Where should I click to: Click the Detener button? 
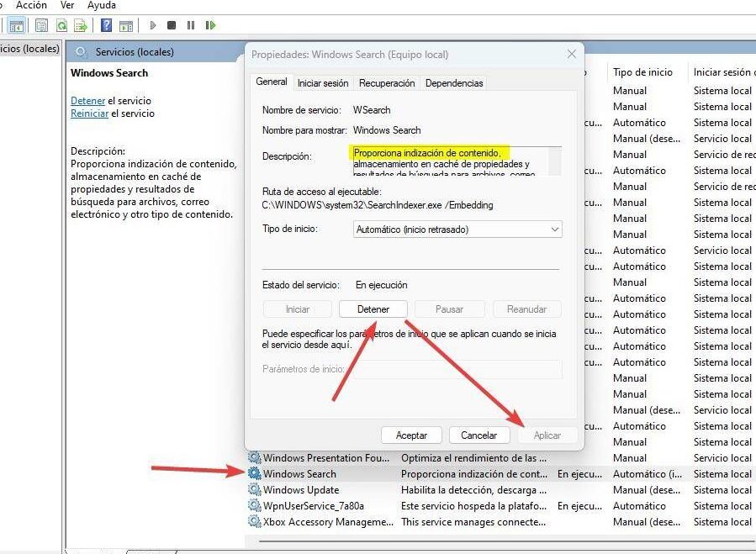pyautogui.click(x=373, y=309)
